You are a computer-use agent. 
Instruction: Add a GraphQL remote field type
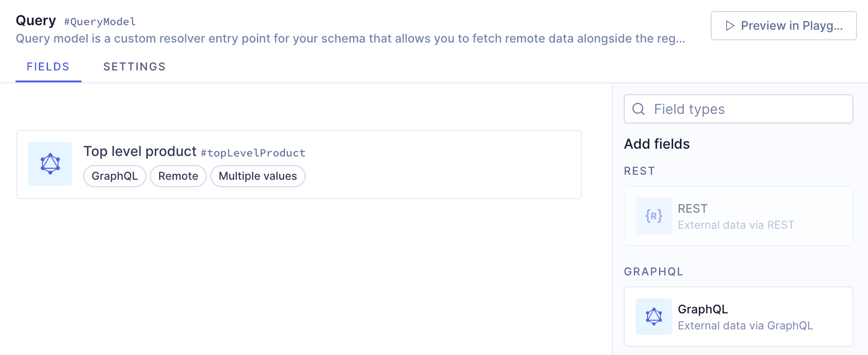click(x=738, y=317)
